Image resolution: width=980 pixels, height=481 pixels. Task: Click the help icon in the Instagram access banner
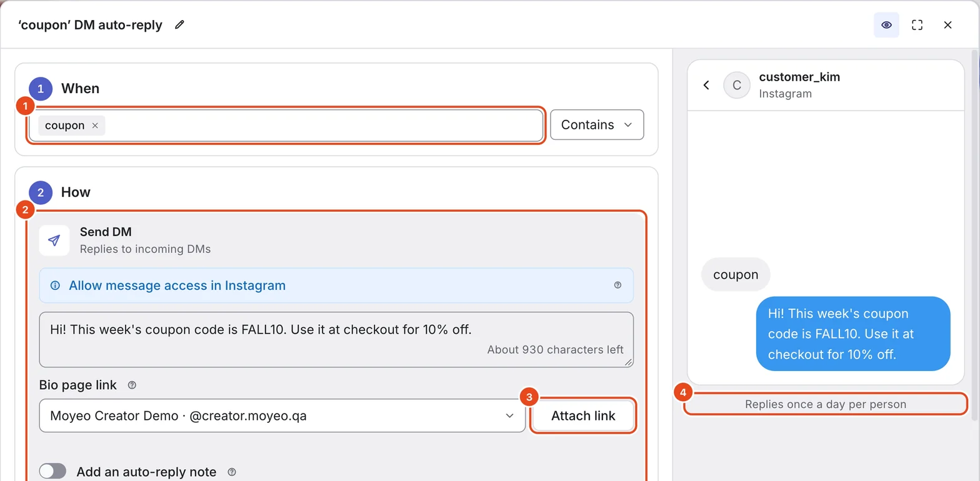[617, 285]
